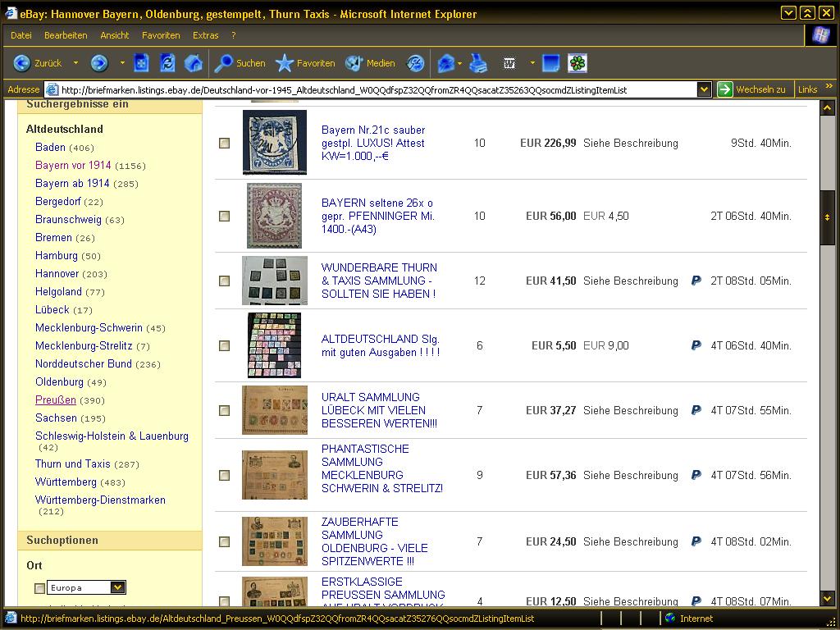Open the Suchen search panel

tap(240, 63)
